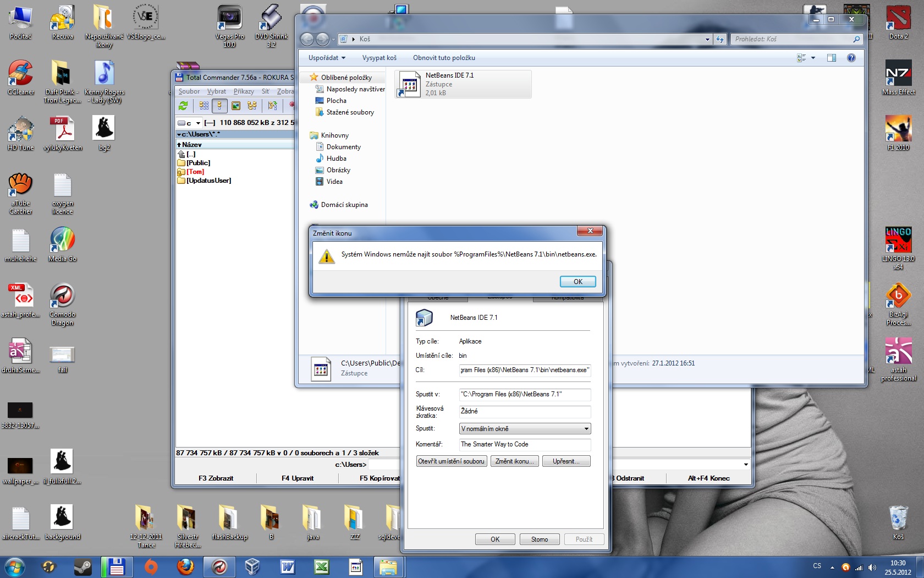Select Dokumenty library in navigation pane
Viewport: 924px width, 578px height.
pyautogui.click(x=338, y=147)
